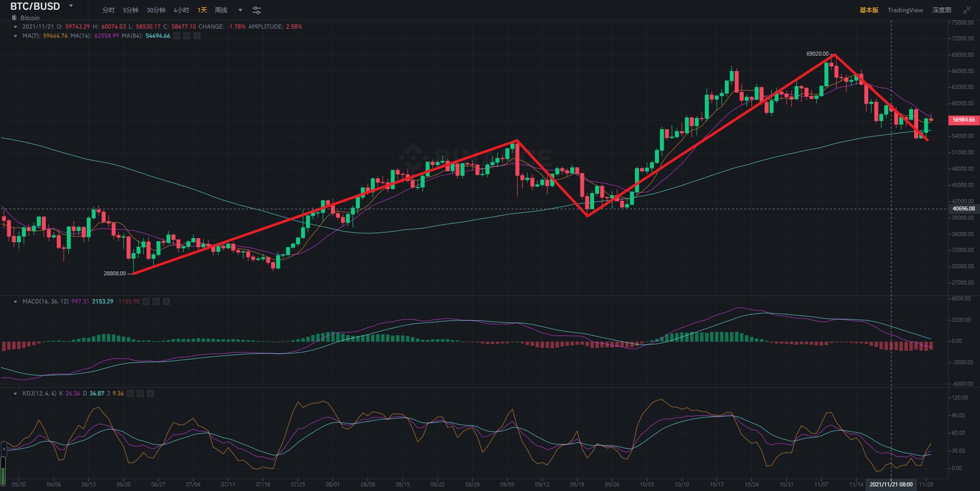
Task: Hide the MACD indicator via eye icon
Action: [146, 301]
